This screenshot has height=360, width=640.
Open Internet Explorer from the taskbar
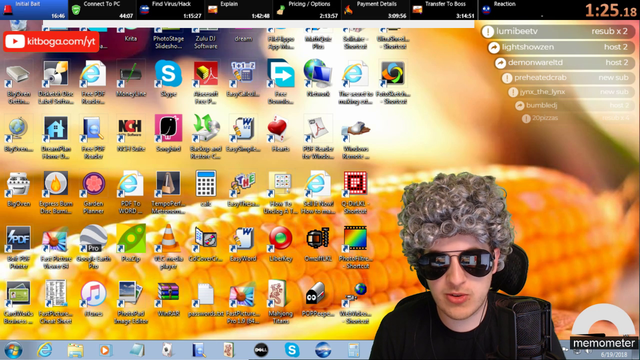coord(44,350)
